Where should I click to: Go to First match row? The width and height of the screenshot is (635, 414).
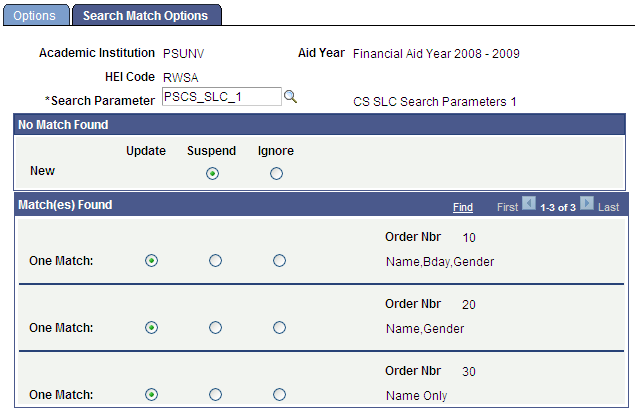click(508, 207)
